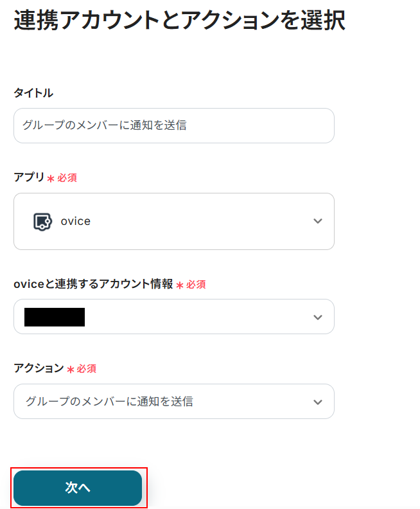420x509 pixels.
Task: Click the 必須 marker beside アクション
Action: [86, 369]
